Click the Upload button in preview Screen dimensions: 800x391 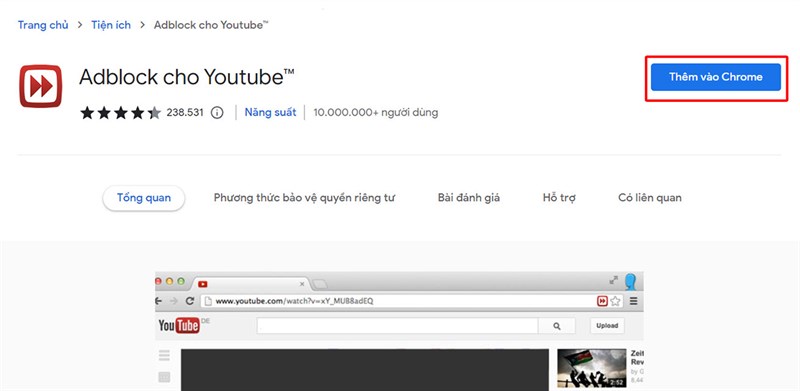point(607,325)
